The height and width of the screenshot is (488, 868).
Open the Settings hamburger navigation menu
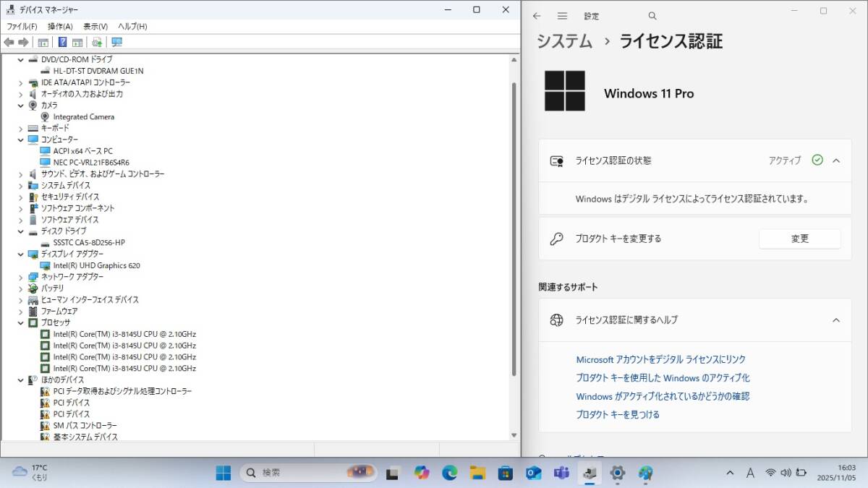tap(562, 16)
